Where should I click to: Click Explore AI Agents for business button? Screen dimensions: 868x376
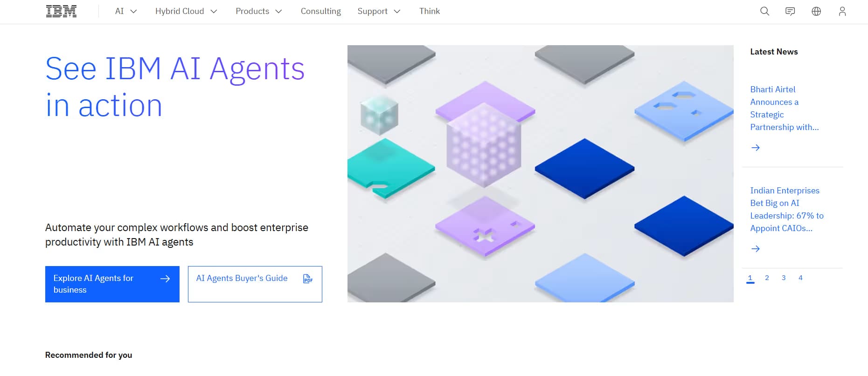coord(112,284)
